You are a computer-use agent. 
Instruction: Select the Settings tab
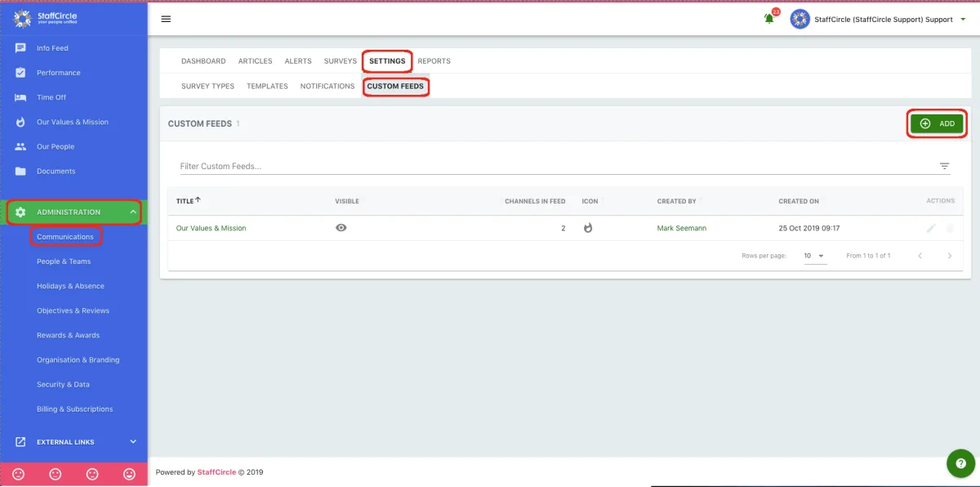[x=387, y=61]
